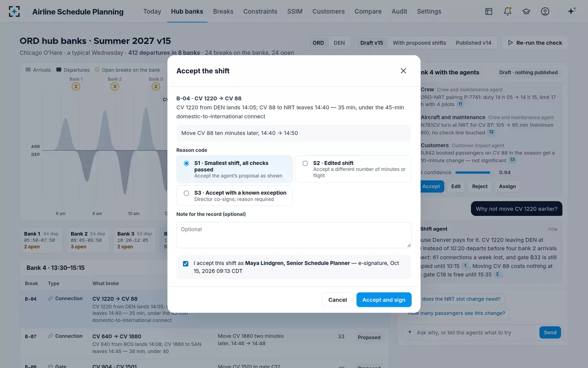Click the graduation cap learning icon
588x368 pixels.
[526, 11]
